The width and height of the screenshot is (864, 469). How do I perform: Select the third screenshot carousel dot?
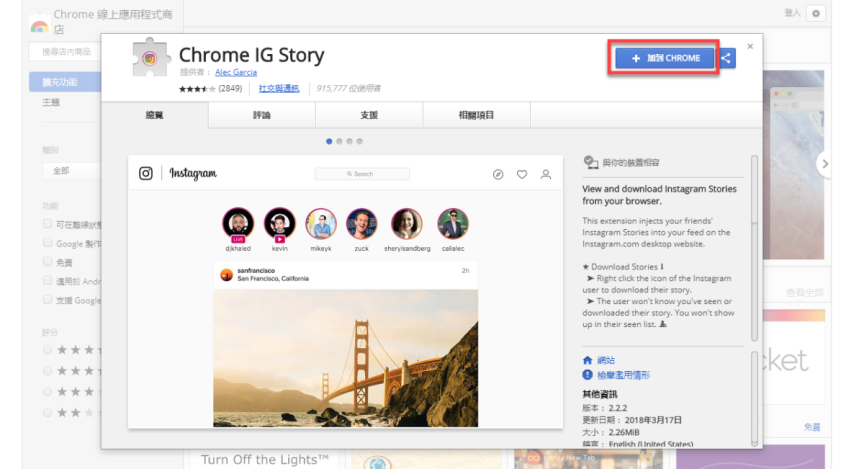349,142
